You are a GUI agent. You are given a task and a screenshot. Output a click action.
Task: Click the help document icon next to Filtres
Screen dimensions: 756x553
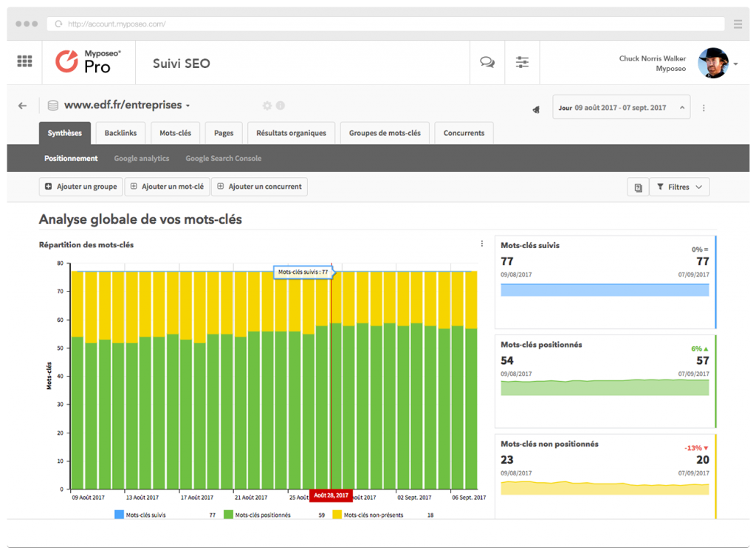[x=638, y=187]
